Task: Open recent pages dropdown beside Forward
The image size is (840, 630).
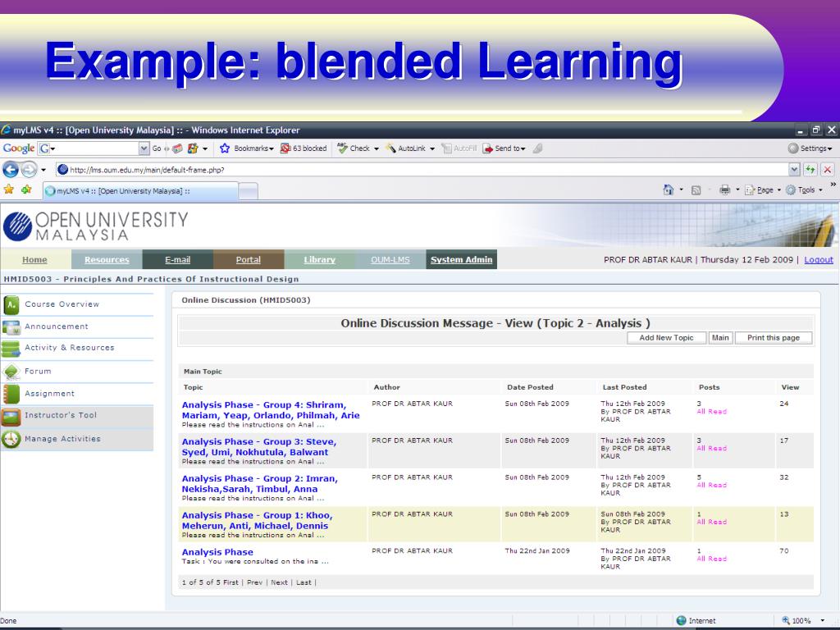Action: (x=43, y=171)
